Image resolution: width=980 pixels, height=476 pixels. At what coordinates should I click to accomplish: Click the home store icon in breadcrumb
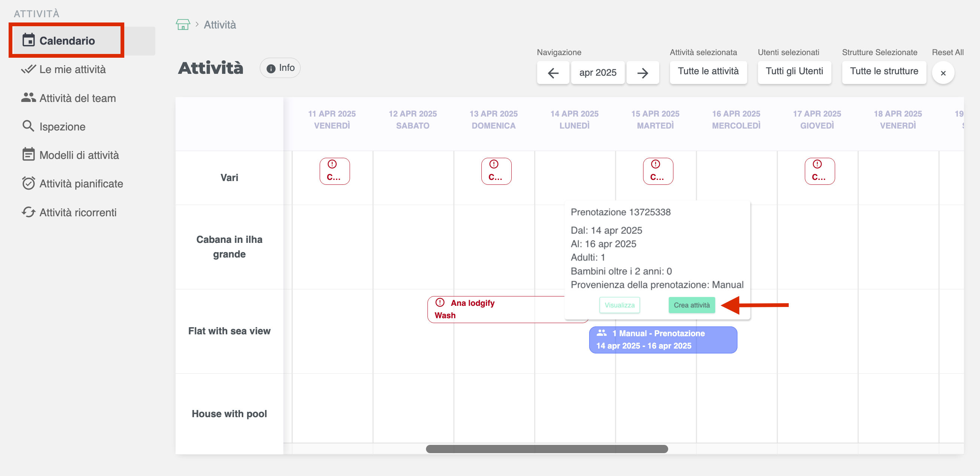click(183, 25)
